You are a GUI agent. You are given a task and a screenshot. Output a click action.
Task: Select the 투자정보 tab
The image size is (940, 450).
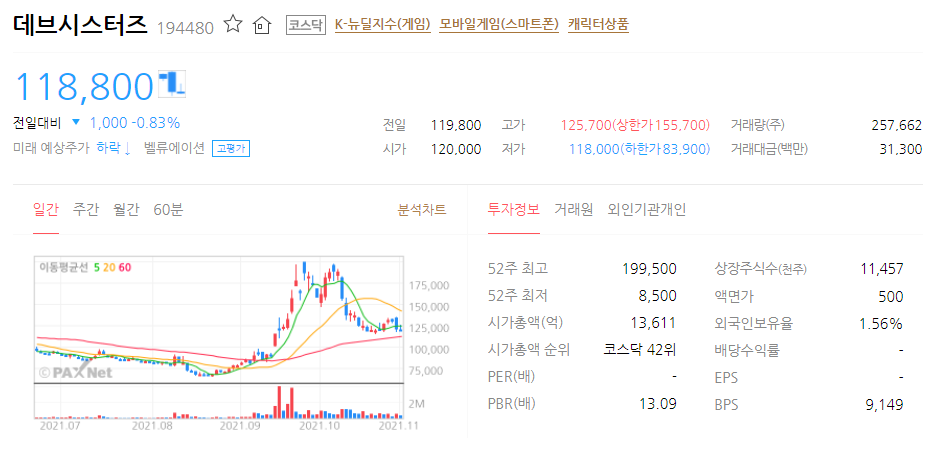(x=514, y=210)
